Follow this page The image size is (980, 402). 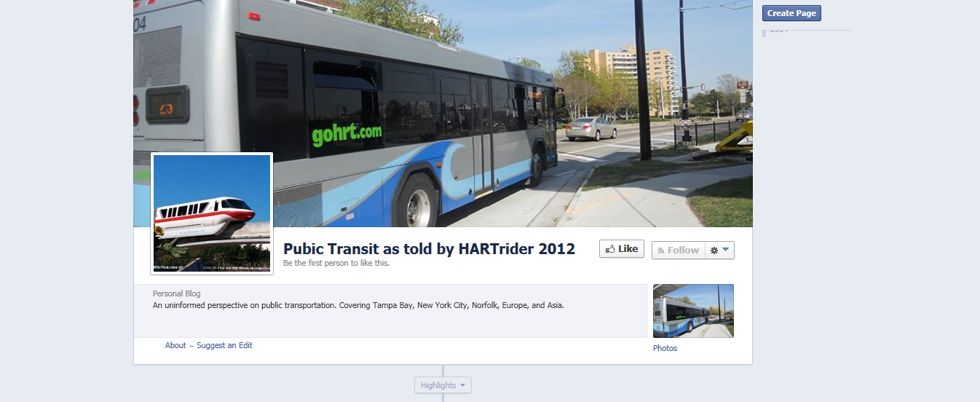tap(677, 251)
